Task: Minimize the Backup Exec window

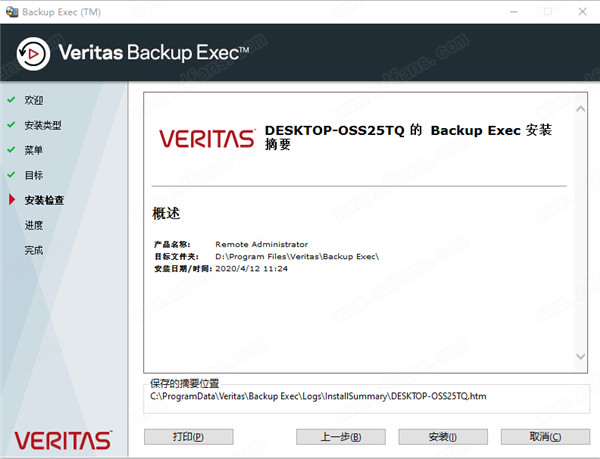Action: click(514, 12)
